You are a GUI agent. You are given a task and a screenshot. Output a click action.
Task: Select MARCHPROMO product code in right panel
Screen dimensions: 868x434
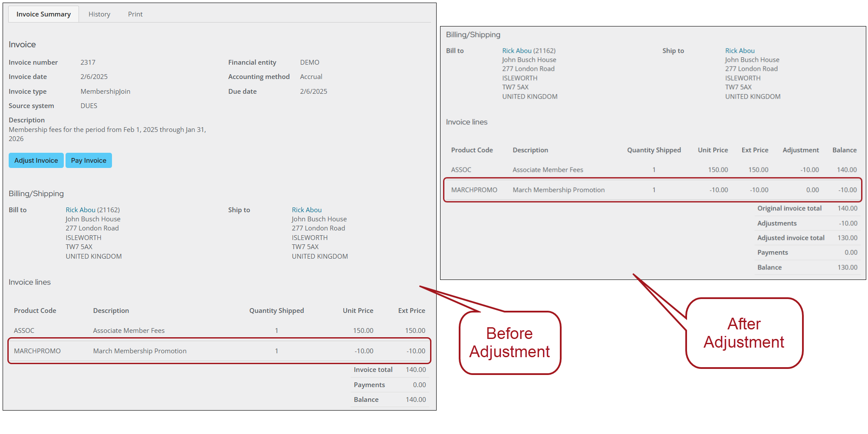[474, 190]
